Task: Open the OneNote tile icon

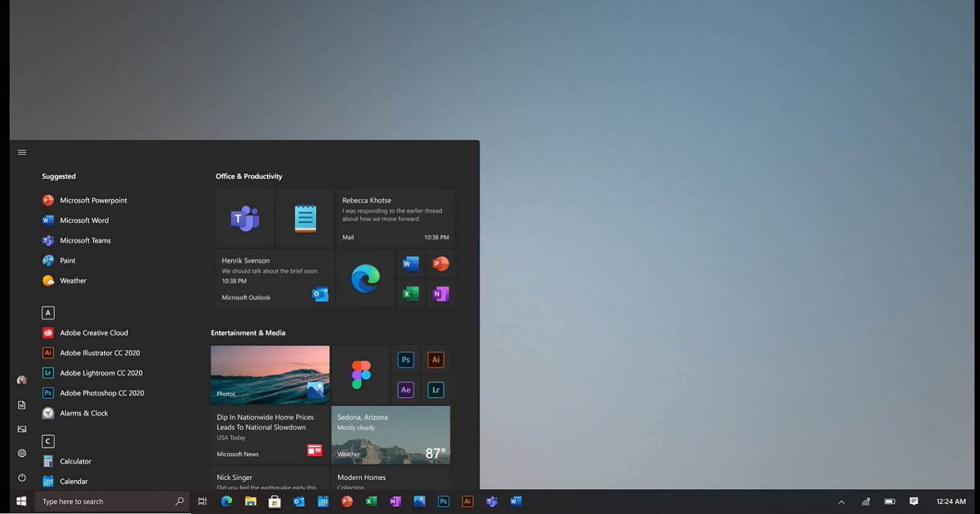Action: [440, 294]
